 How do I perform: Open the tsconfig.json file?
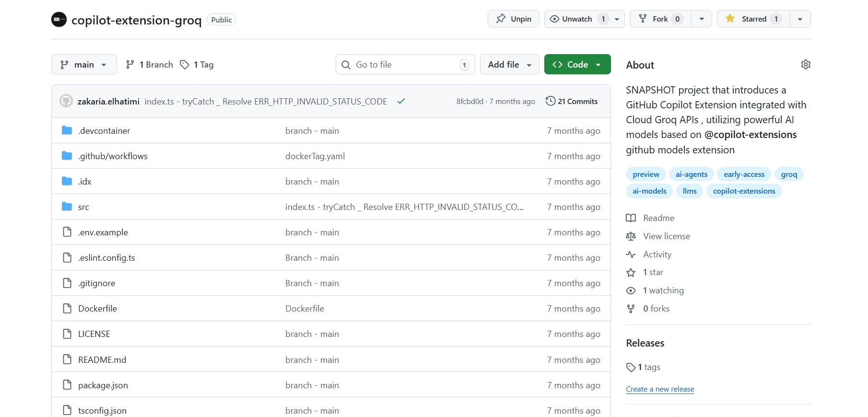click(x=103, y=410)
